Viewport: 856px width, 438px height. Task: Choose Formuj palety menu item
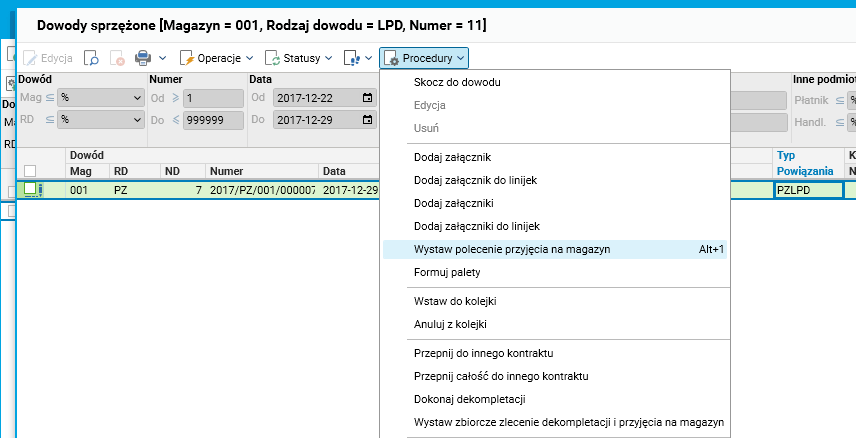pos(555,272)
